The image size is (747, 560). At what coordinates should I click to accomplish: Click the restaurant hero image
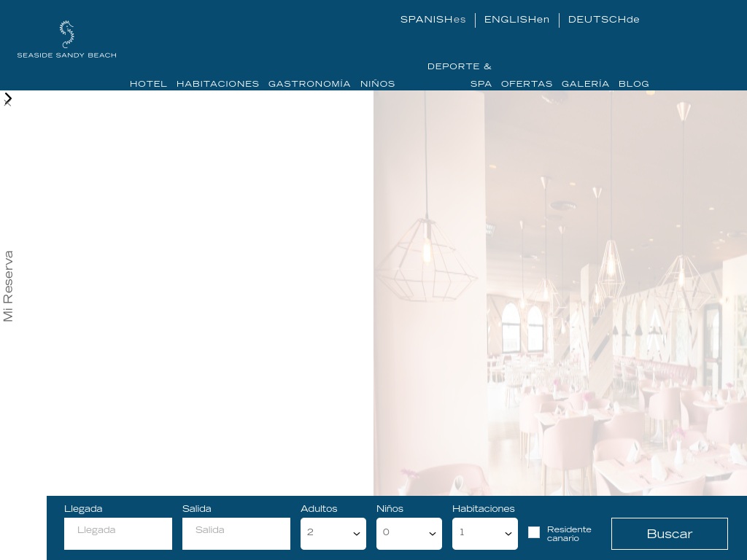tap(560, 292)
